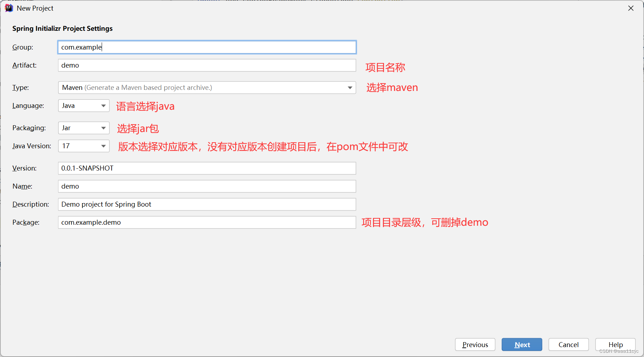
Task: Open the Type dropdown showing Maven
Action: [x=207, y=87]
